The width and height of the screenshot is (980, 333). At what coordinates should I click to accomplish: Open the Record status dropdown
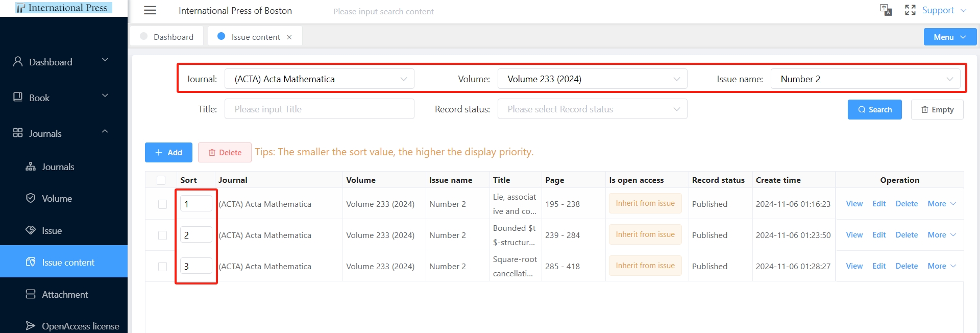click(x=593, y=109)
